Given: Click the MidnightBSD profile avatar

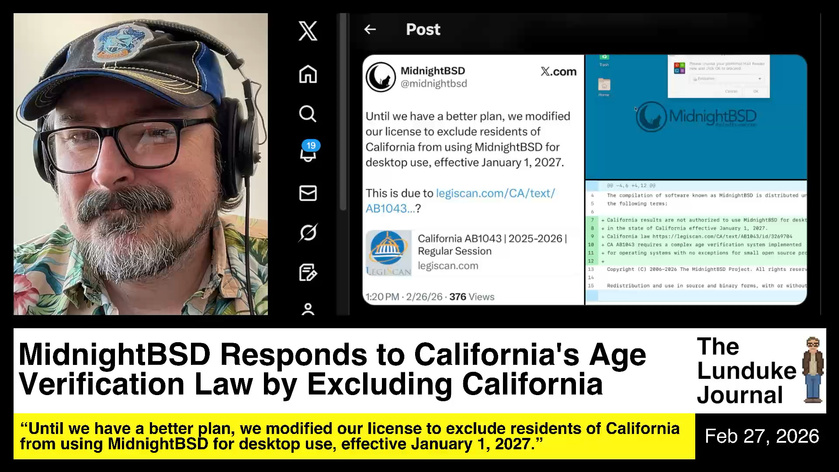Looking at the screenshot, I should tap(380, 77).
